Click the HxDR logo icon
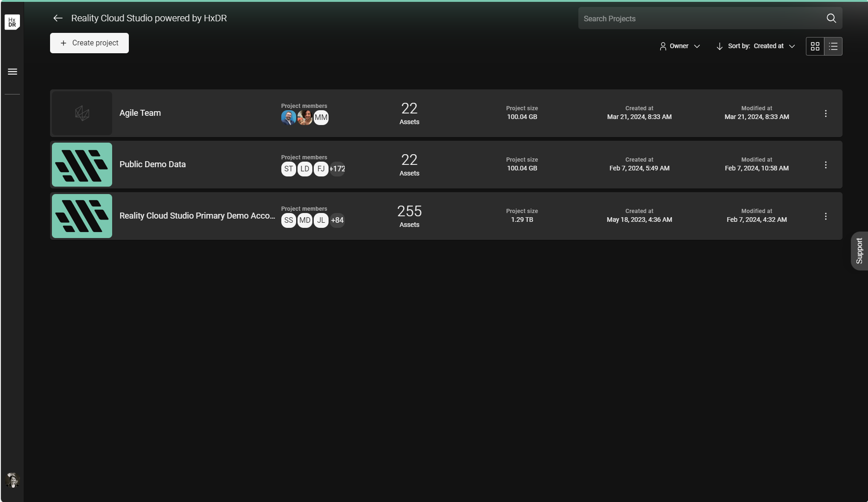This screenshot has height=502, width=868. pyautogui.click(x=12, y=22)
